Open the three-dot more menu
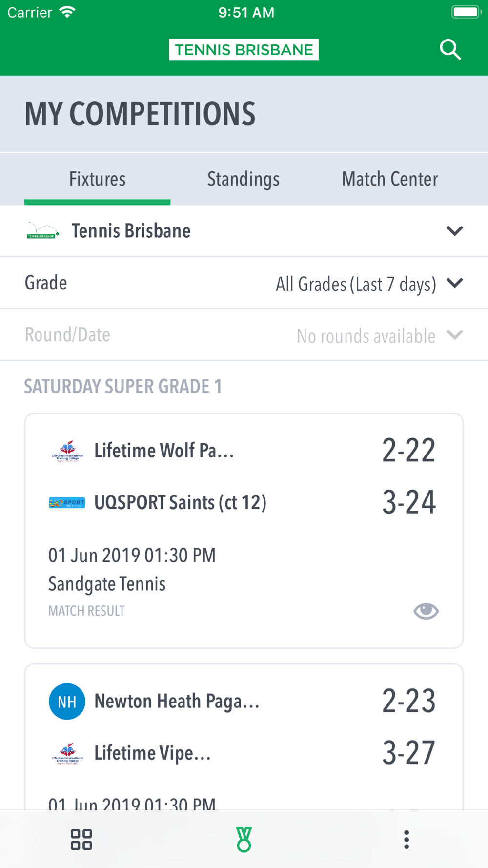The width and height of the screenshot is (488, 868). pyautogui.click(x=407, y=840)
